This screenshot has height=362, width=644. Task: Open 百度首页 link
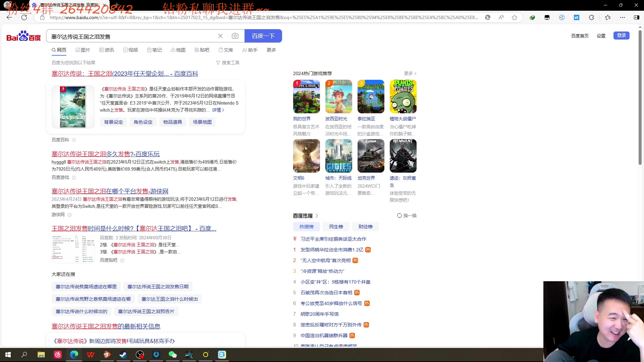(580, 36)
